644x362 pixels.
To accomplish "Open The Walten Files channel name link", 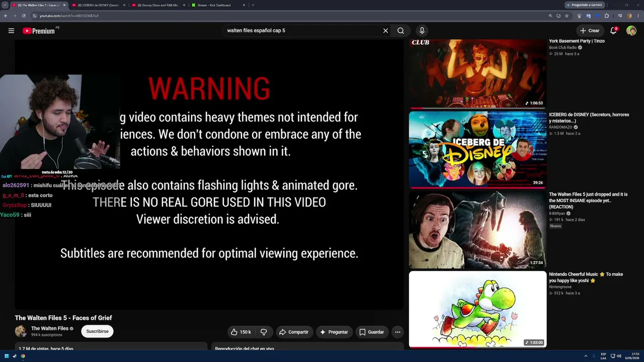I will click(50, 328).
